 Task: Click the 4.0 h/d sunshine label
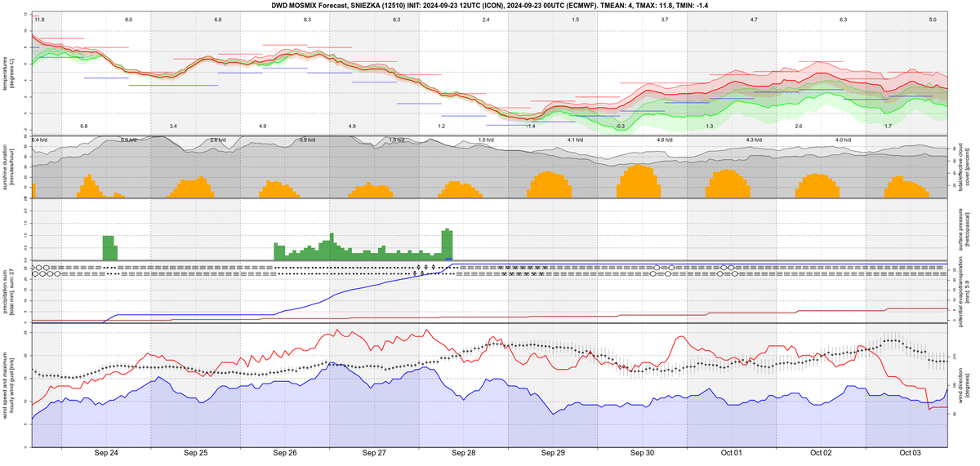pyautogui.click(x=843, y=140)
